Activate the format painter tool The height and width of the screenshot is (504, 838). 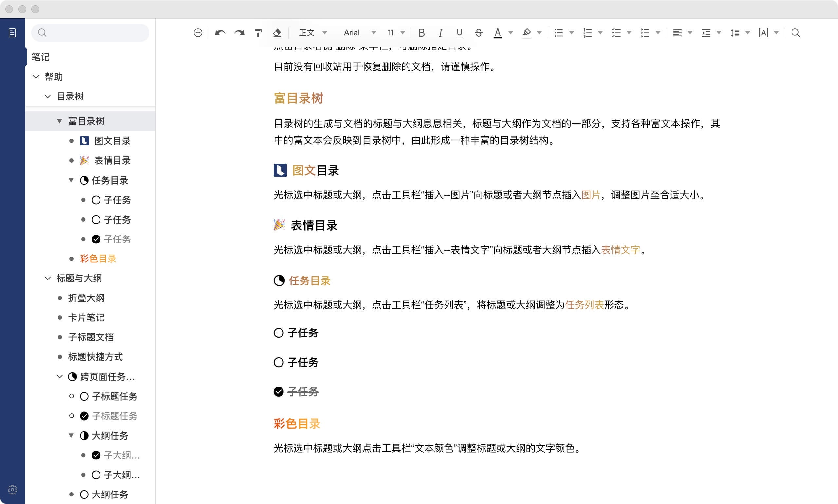click(x=258, y=33)
